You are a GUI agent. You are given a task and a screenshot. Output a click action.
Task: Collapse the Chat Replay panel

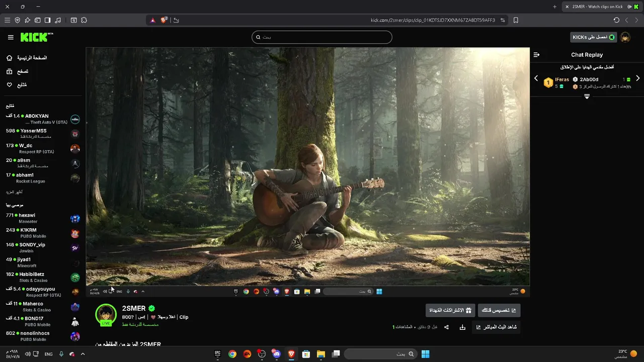(x=536, y=55)
